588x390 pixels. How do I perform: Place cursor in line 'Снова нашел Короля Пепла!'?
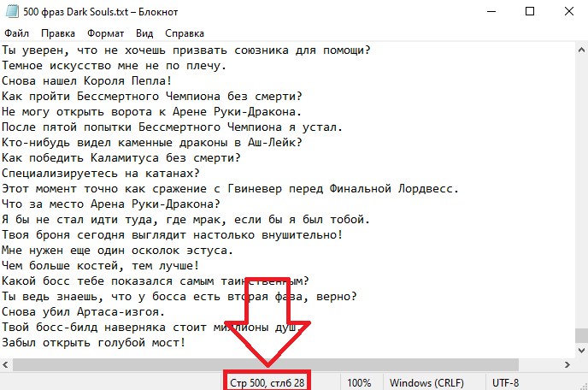pyautogui.click(x=85, y=80)
